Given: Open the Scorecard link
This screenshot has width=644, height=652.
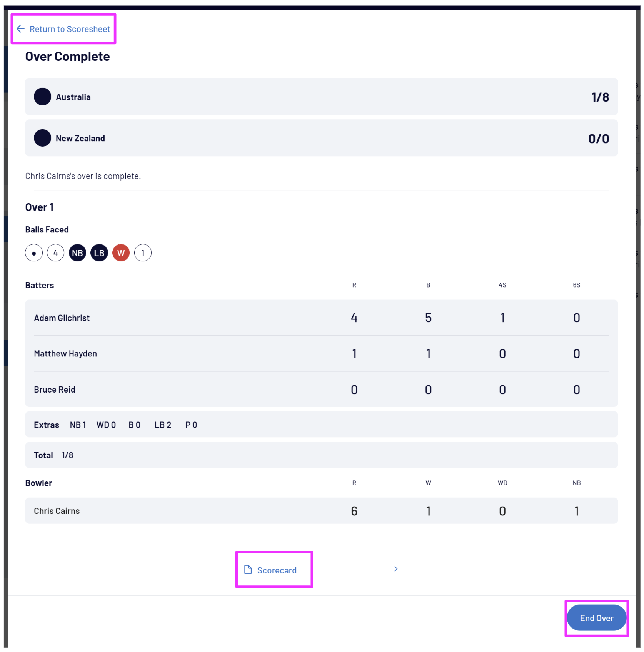Looking at the screenshot, I should (x=277, y=570).
